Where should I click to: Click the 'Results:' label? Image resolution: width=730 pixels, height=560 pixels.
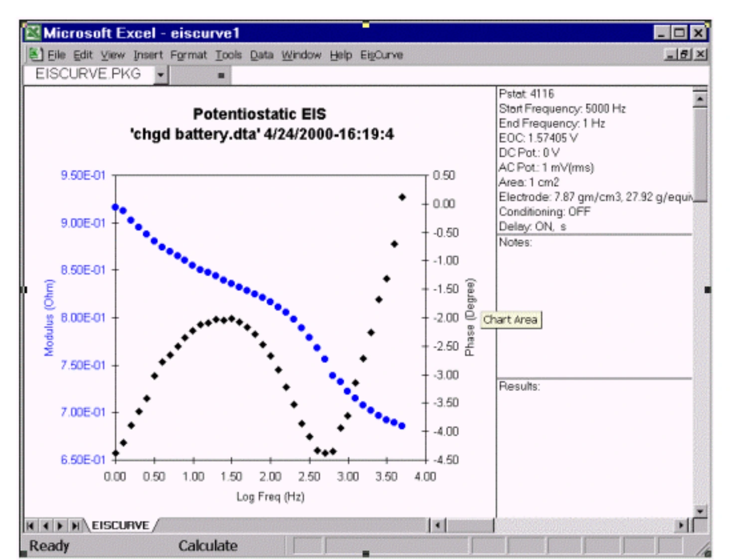(x=519, y=386)
